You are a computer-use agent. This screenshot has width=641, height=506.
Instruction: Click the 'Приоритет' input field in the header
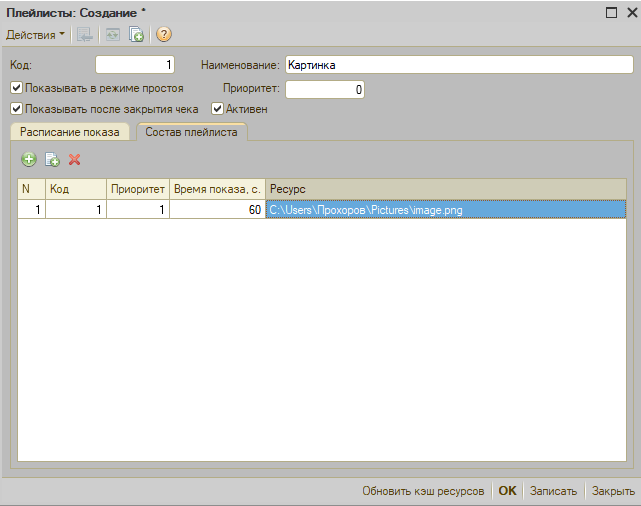[325, 90]
